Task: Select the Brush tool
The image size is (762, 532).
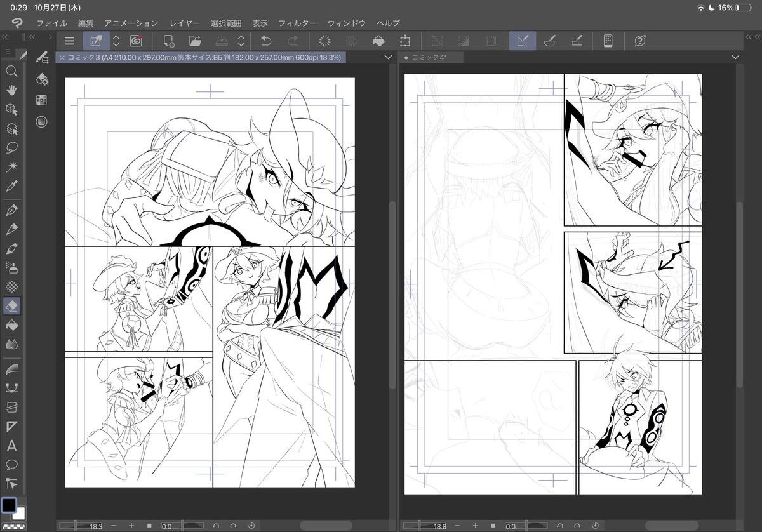Action: (x=11, y=248)
